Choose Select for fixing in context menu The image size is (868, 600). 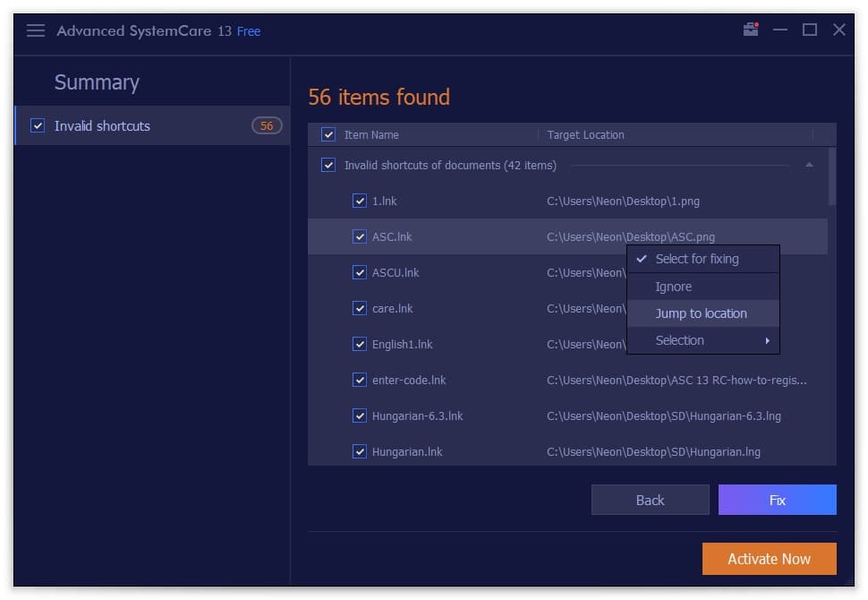(703, 259)
